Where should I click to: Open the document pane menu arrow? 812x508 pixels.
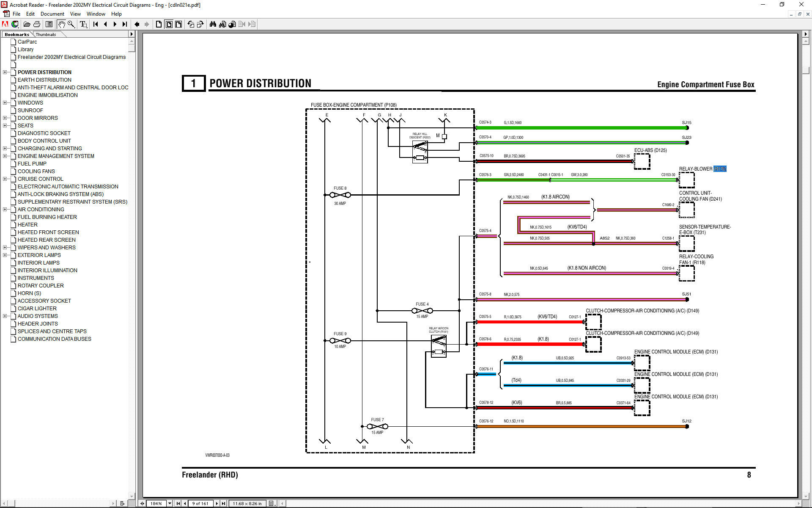[x=805, y=34]
